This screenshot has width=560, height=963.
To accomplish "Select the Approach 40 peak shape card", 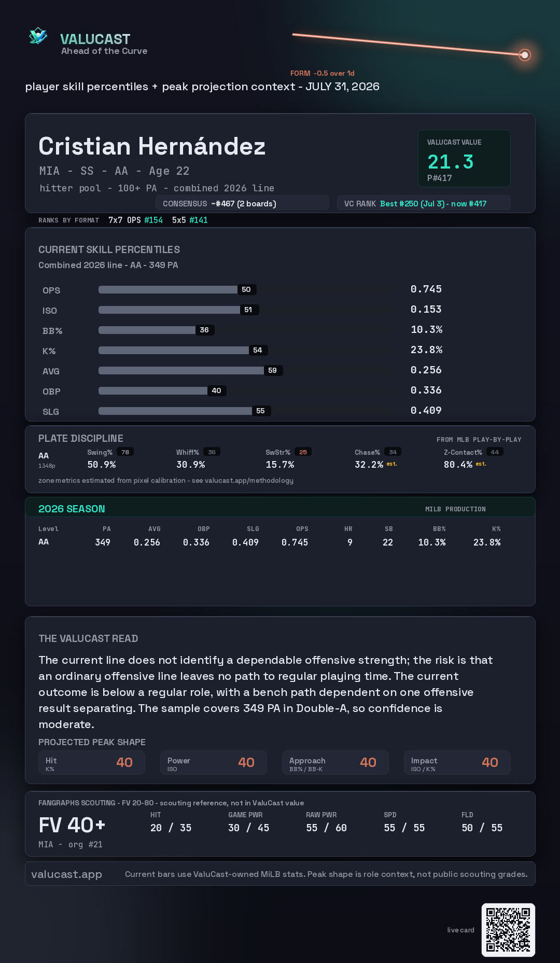I will 335,763.
